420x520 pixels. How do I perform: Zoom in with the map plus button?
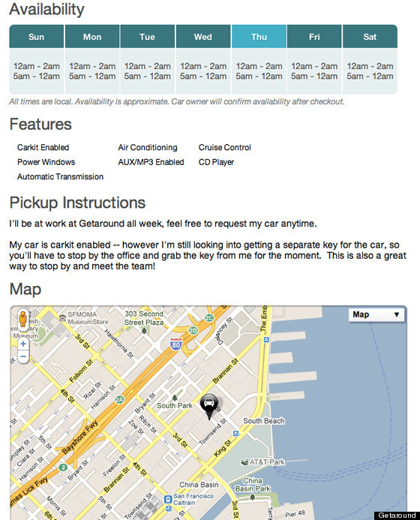click(23, 344)
